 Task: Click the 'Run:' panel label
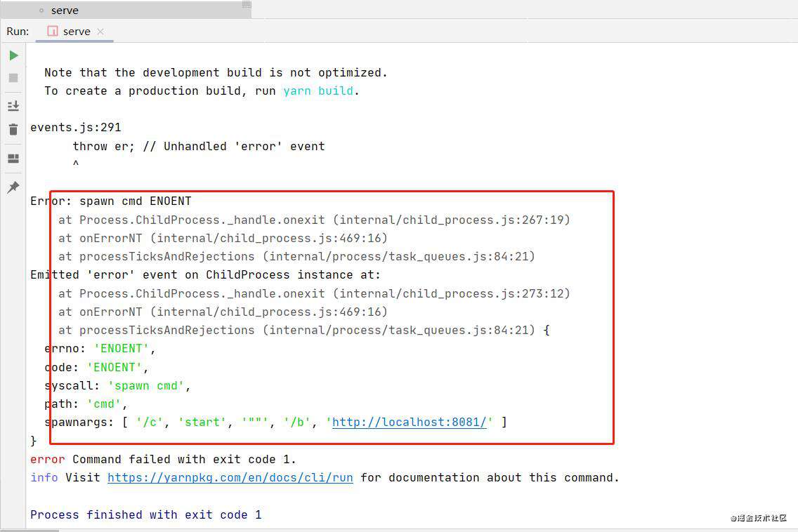coord(18,32)
